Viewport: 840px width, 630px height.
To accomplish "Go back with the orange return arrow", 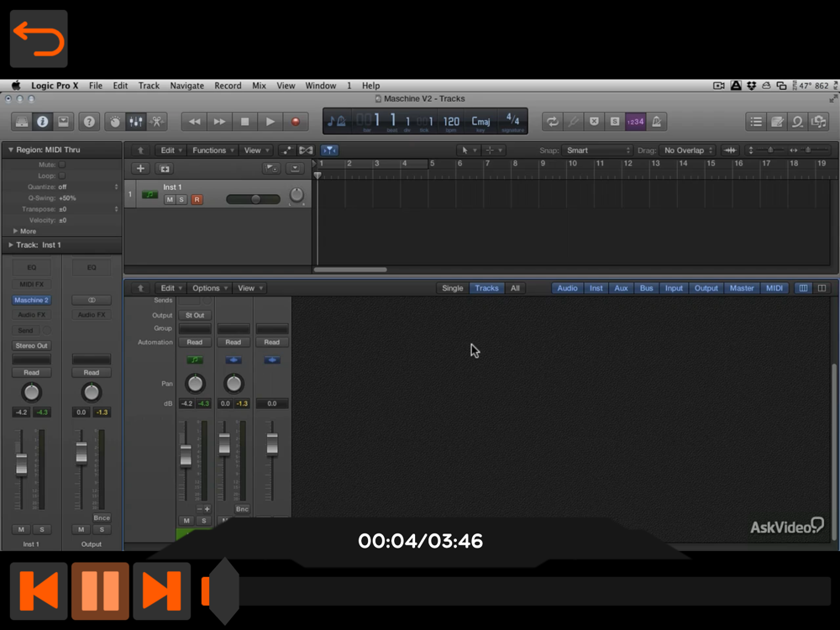I will point(39,39).
